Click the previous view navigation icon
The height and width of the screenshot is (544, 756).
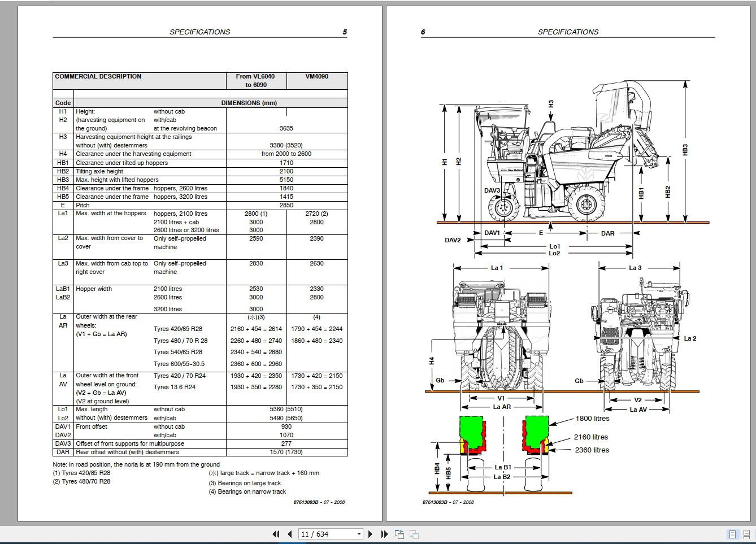(399, 534)
